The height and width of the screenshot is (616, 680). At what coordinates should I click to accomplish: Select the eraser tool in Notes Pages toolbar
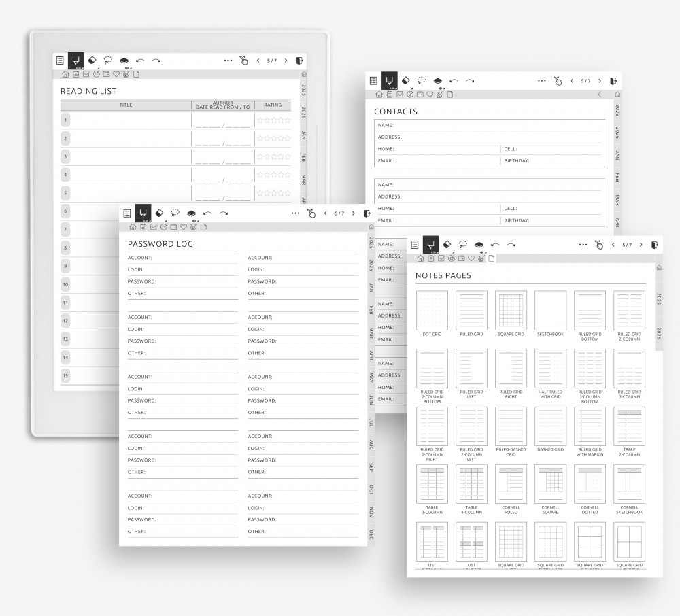click(x=447, y=245)
